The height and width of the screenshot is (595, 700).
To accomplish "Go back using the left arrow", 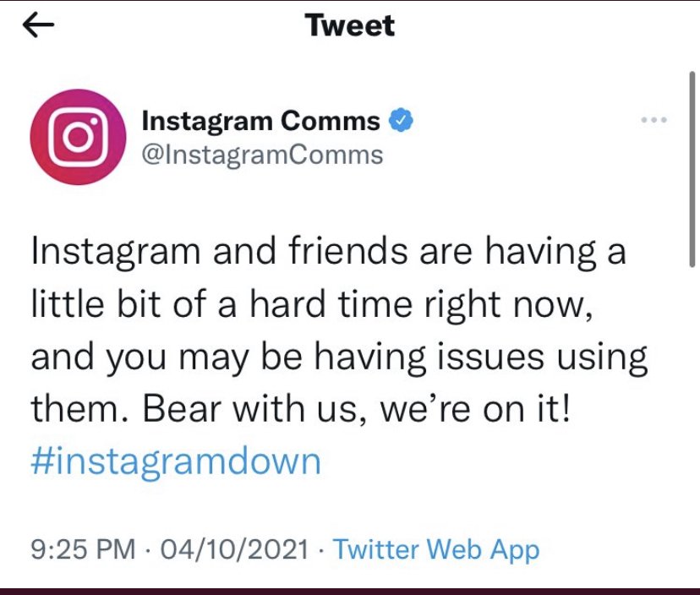I will coord(37,27).
